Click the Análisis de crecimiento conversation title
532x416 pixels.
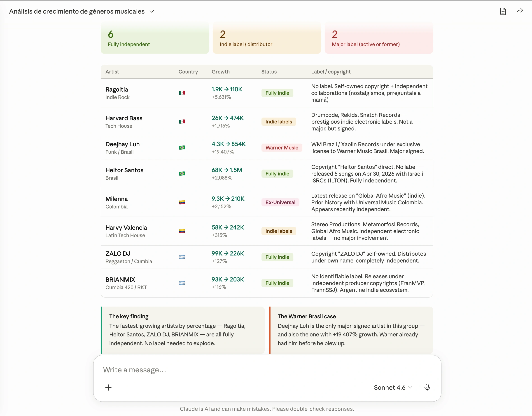pos(77,12)
